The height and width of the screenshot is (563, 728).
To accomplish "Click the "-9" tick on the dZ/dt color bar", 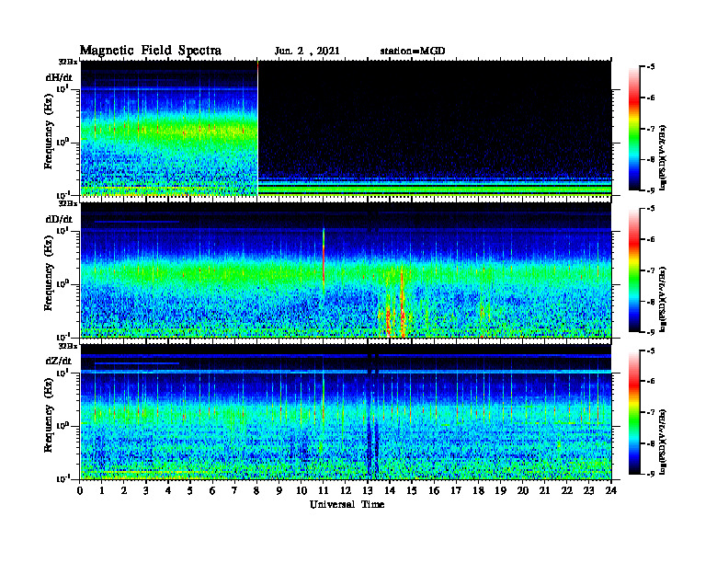I will point(651,474).
